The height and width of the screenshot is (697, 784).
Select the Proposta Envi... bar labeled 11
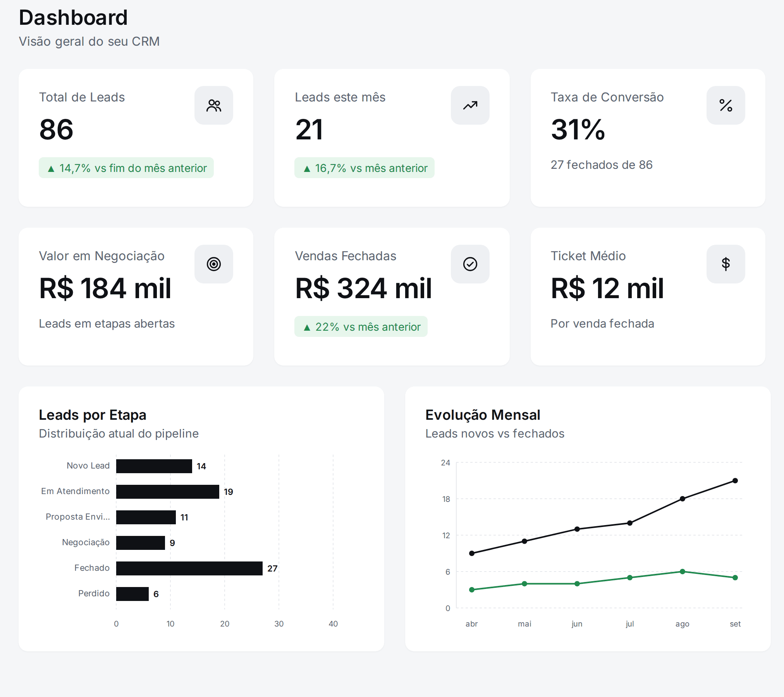(146, 517)
